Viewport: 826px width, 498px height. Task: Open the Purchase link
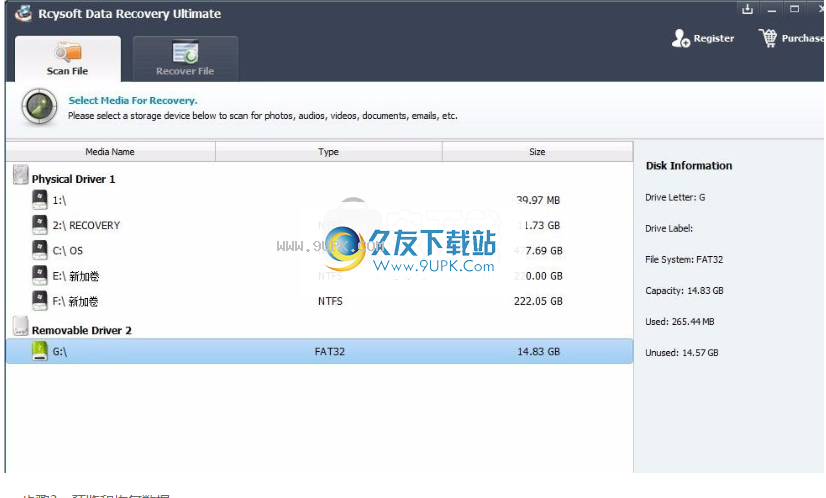point(802,38)
